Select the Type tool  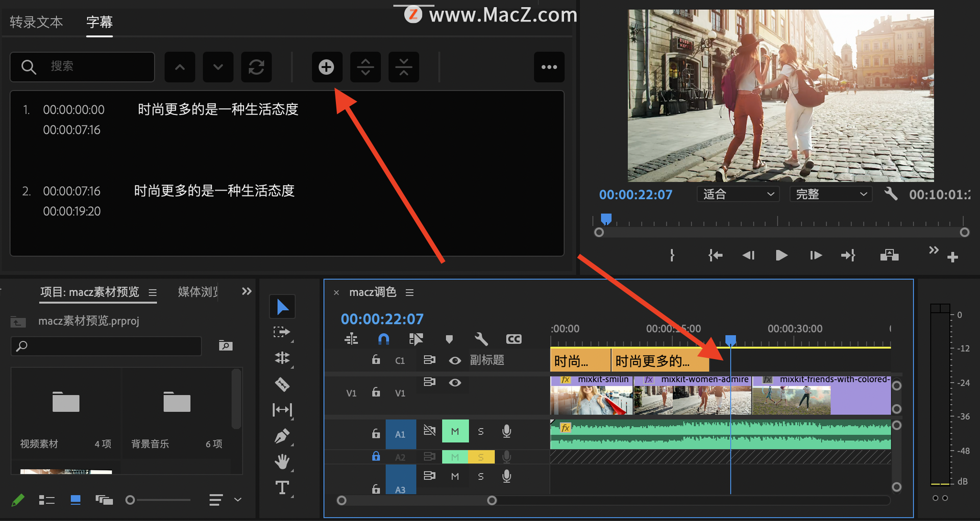point(282,488)
